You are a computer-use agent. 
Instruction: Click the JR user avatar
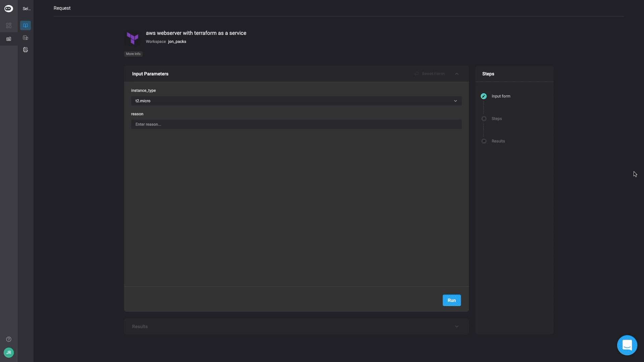tap(9, 352)
